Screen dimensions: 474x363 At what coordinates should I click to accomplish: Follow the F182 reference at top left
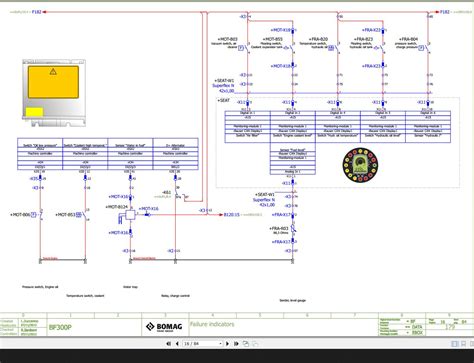36,12
